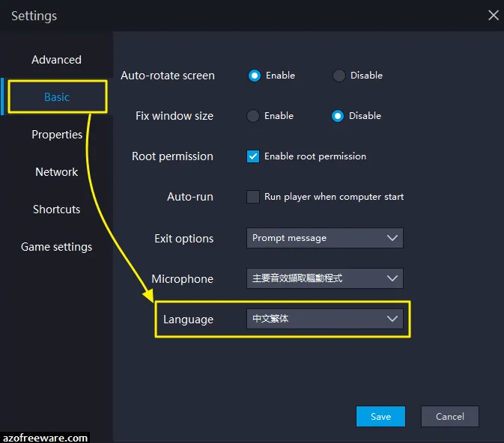Viewport: 504px width, 443px height.
Task: Open the Language dropdown
Action: point(325,319)
